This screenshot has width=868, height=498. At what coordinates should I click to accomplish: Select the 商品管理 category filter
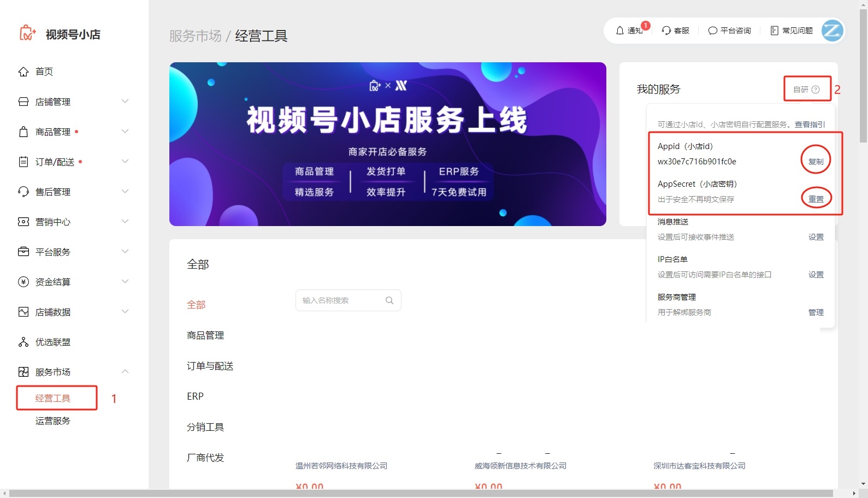[x=205, y=335]
